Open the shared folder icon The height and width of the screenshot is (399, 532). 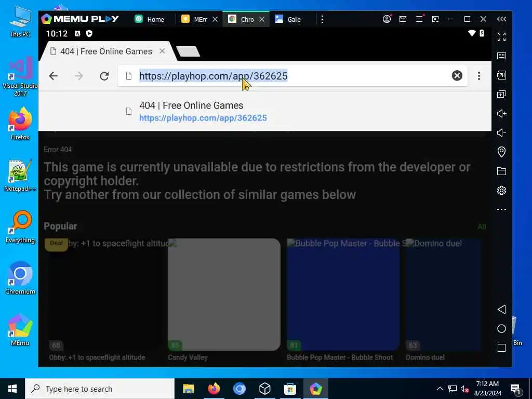click(501, 171)
